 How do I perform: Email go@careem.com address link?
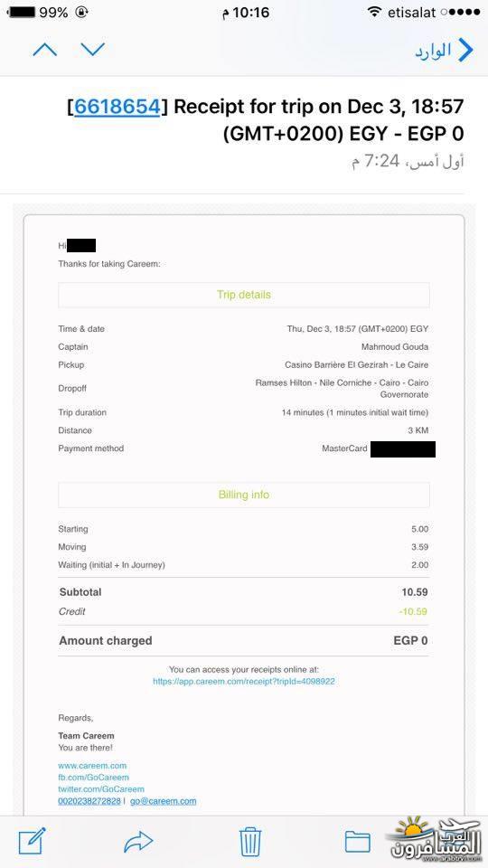[164, 801]
